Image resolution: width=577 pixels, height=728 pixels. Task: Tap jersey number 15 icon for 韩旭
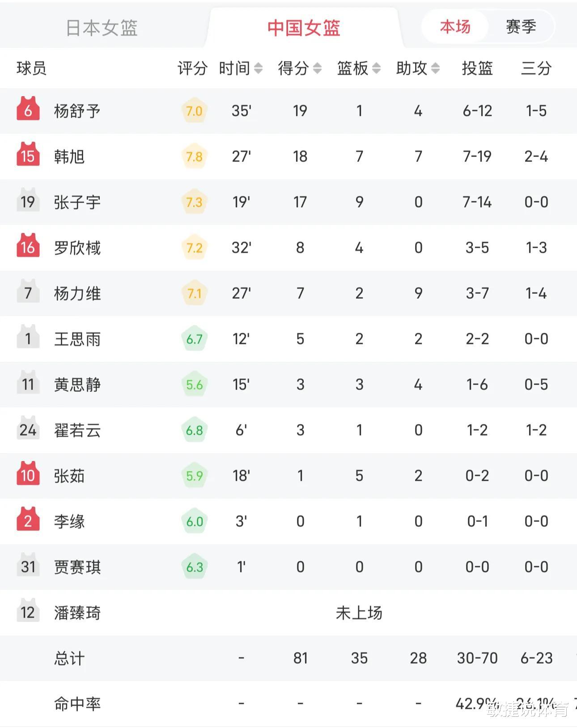tap(28, 155)
